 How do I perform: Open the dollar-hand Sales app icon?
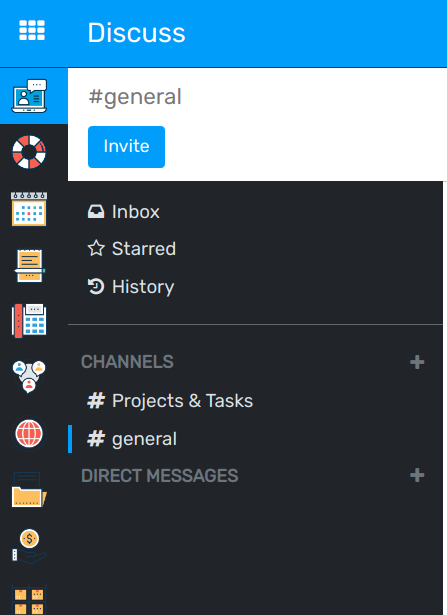click(29, 546)
